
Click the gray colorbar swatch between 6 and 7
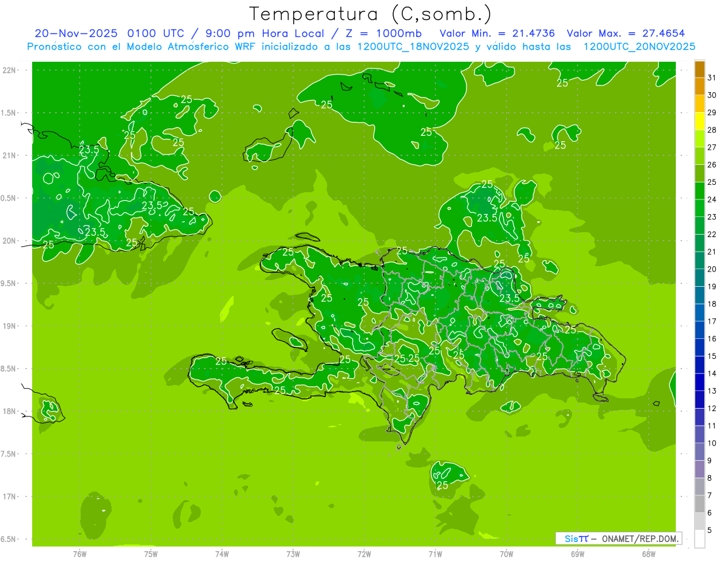click(x=699, y=504)
